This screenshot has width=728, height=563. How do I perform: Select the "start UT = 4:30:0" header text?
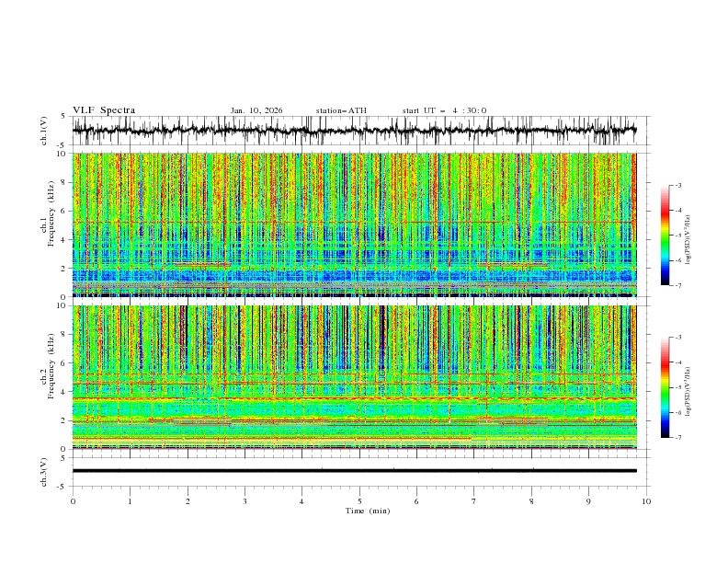444,110
